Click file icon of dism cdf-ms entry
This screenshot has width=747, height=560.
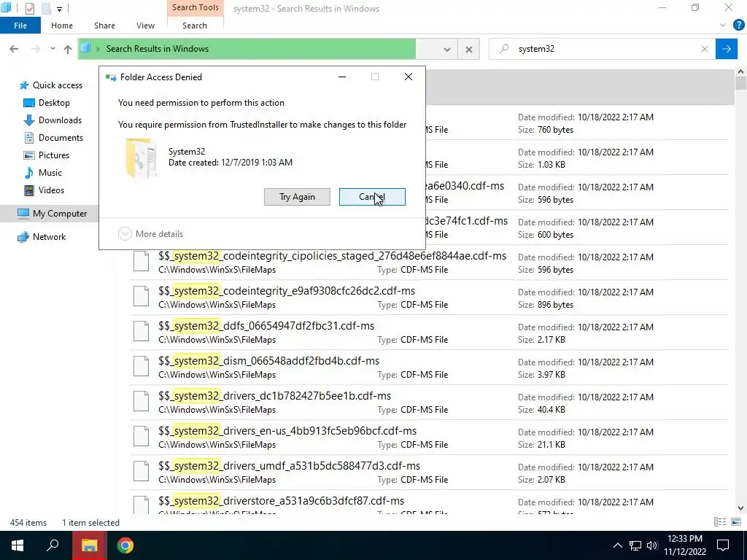pos(141,366)
